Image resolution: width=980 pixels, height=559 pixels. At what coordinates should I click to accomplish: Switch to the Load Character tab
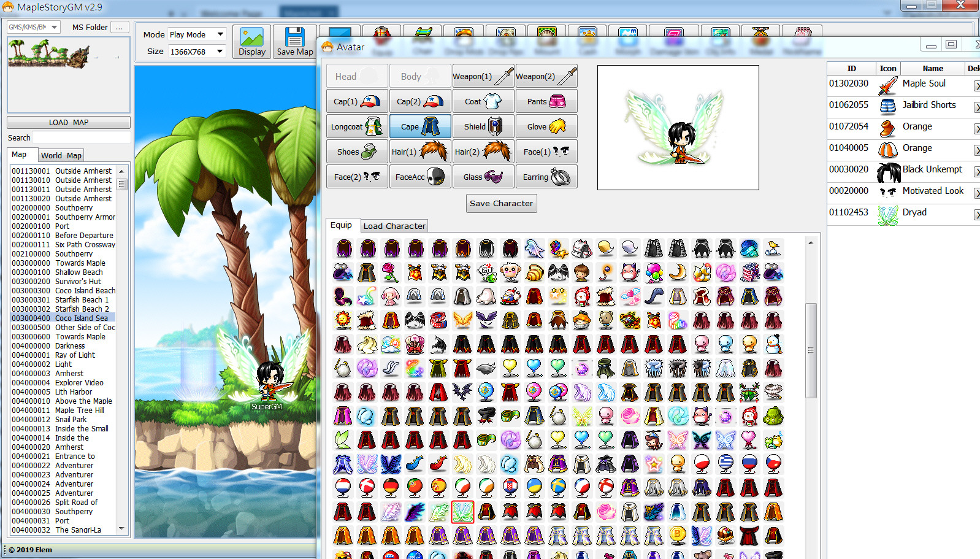tap(394, 226)
